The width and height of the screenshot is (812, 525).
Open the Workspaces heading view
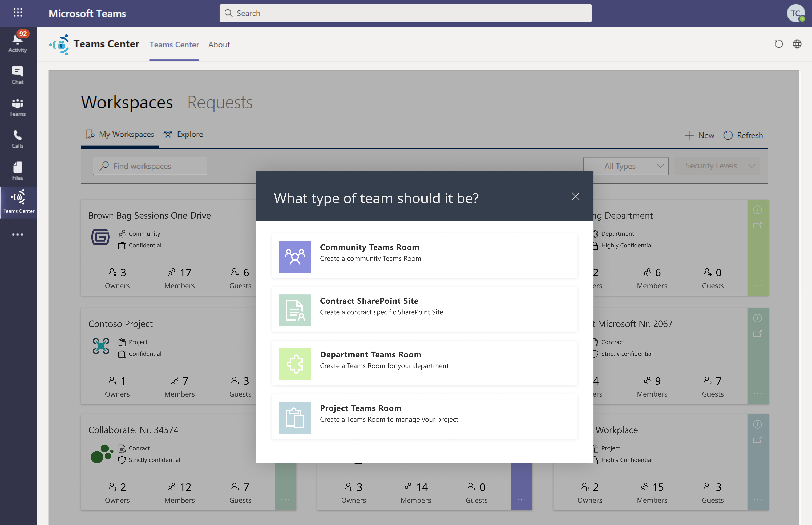[127, 102]
